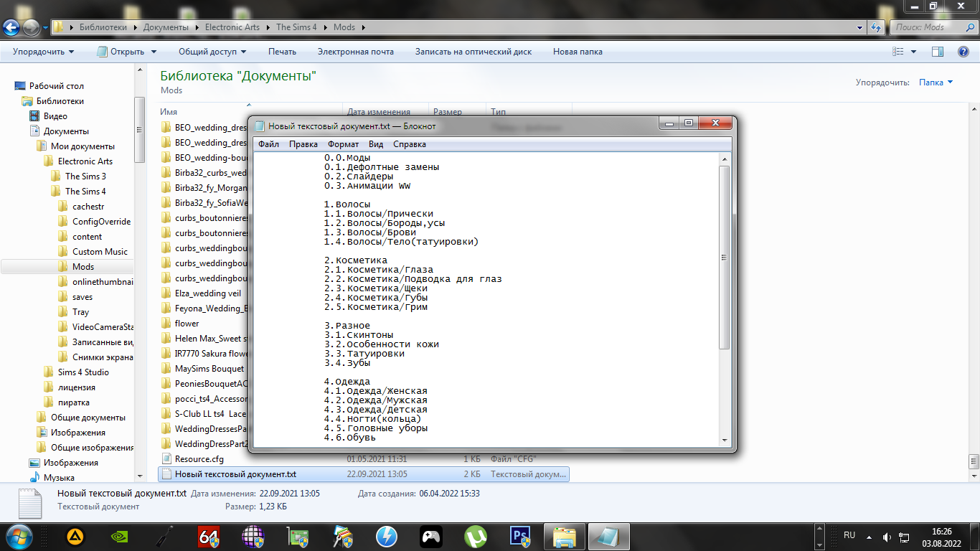980x551 pixels.
Task: Click Notepad vertical scrollbar up arrow
Action: coord(725,158)
